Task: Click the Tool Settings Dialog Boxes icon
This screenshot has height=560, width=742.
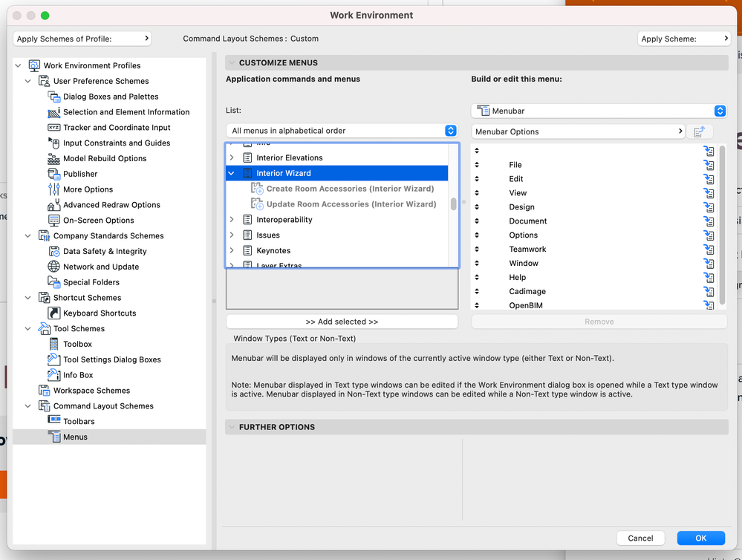Action: click(x=54, y=359)
